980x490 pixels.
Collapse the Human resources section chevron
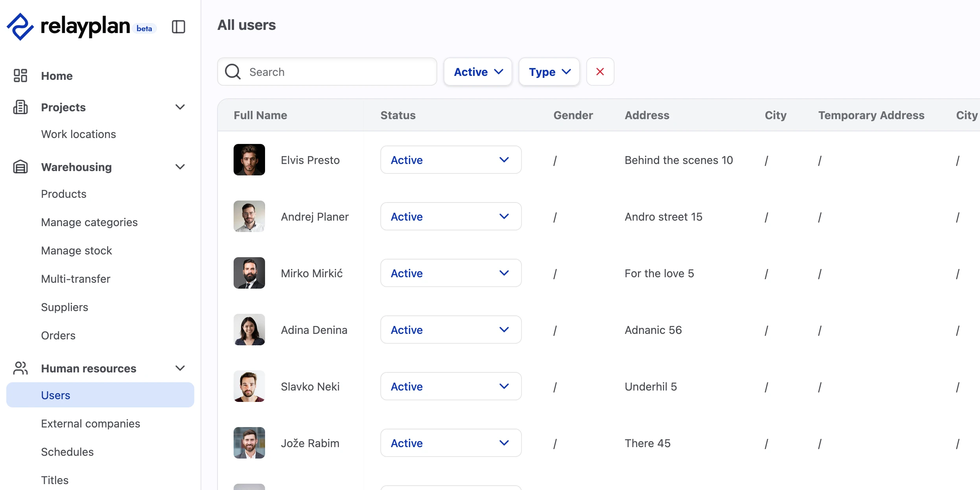point(180,368)
